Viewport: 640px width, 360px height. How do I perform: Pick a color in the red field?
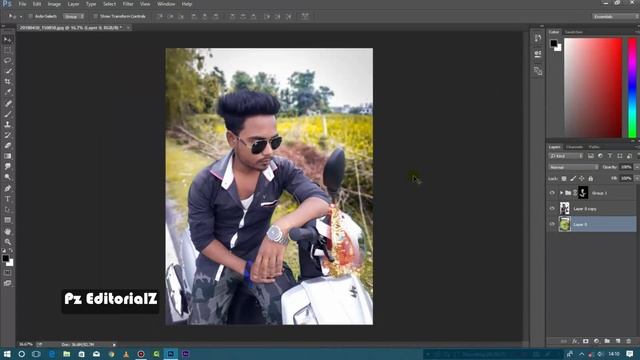[x=593, y=88]
